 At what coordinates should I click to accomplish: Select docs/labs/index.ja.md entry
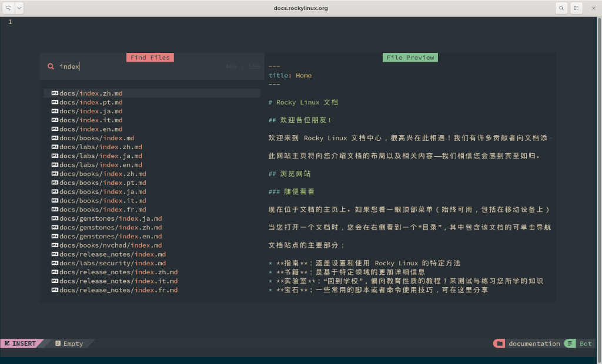tap(101, 156)
